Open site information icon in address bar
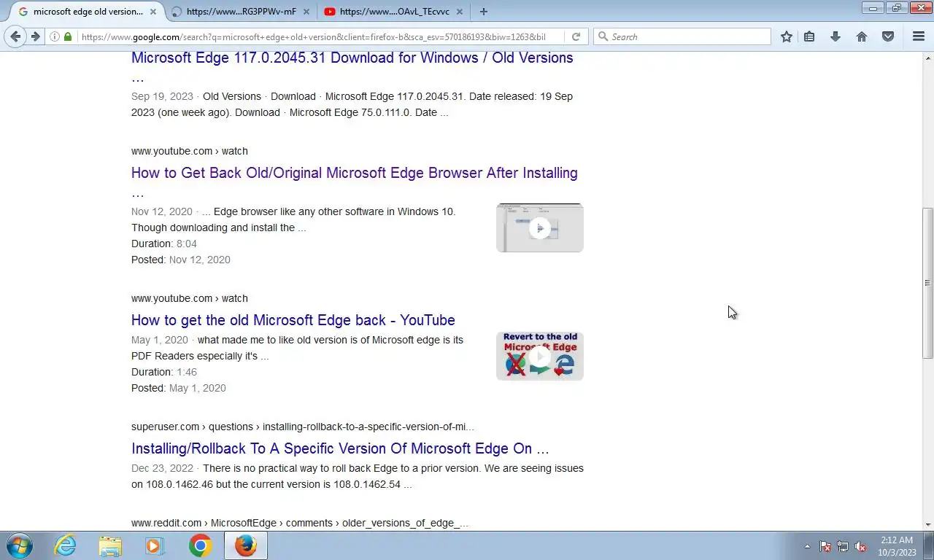934x560 pixels. click(x=55, y=36)
